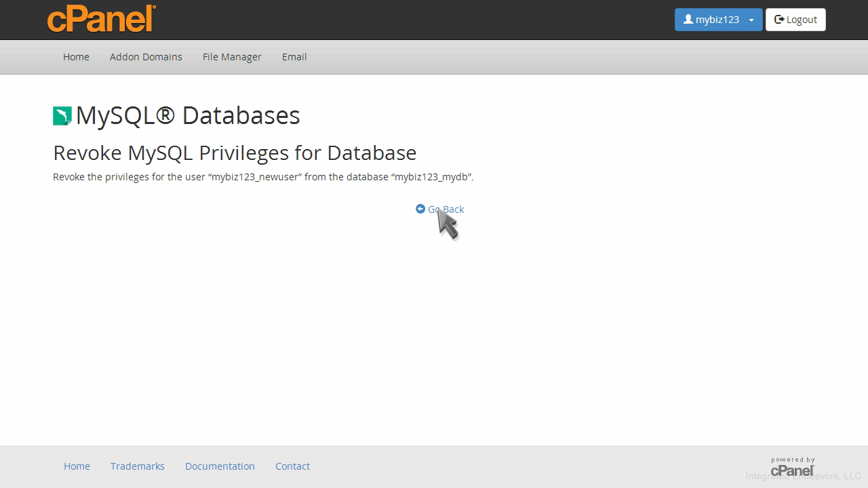The height and width of the screenshot is (488, 868).
Task: Click the footer Home link
Action: click(x=77, y=466)
